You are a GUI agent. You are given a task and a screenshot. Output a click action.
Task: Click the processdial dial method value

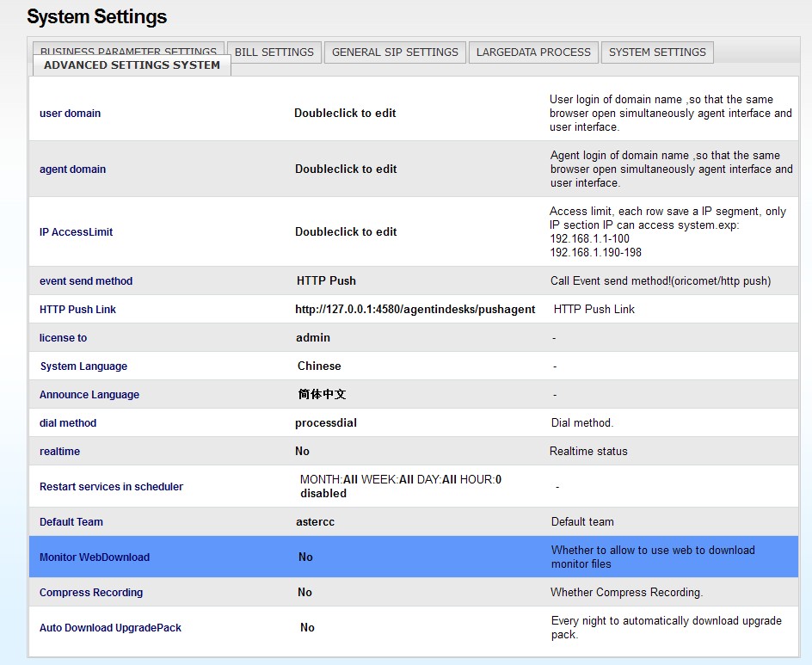tap(326, 423)
